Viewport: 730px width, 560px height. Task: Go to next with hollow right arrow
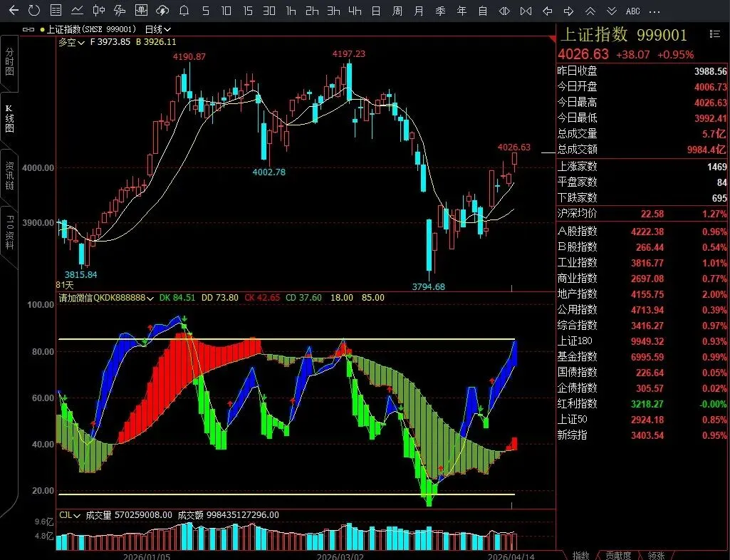click(x=568, y=11)
